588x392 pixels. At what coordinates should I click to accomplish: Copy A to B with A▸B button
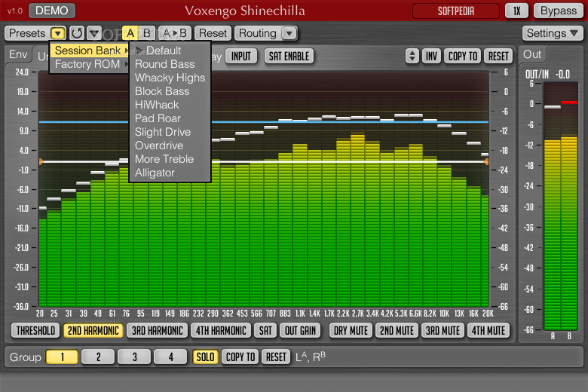pos(175,33)
